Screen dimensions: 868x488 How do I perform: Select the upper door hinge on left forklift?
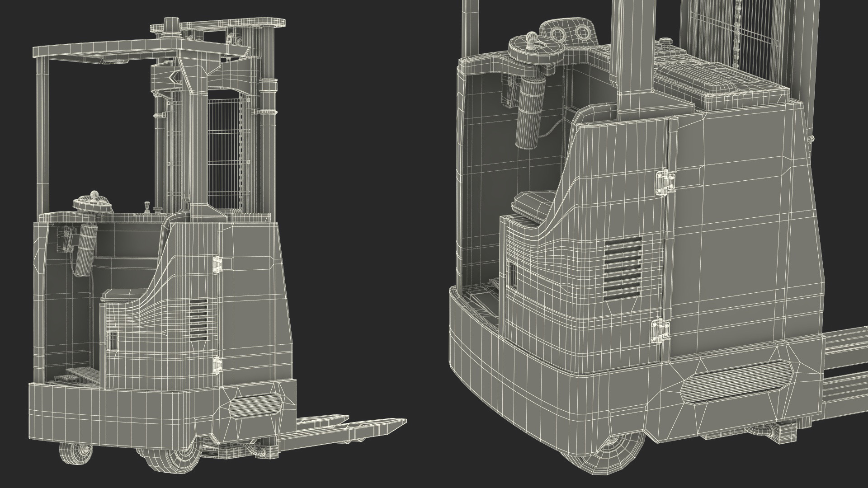[217, 264]
